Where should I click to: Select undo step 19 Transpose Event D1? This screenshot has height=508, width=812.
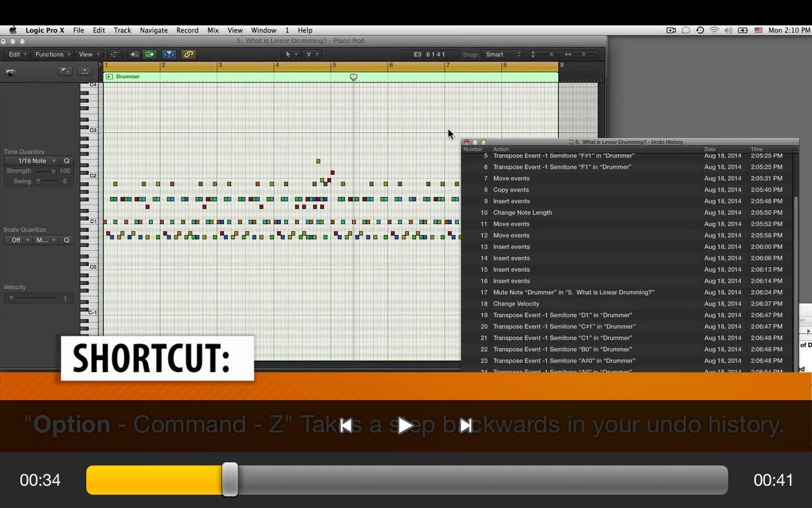627,316
